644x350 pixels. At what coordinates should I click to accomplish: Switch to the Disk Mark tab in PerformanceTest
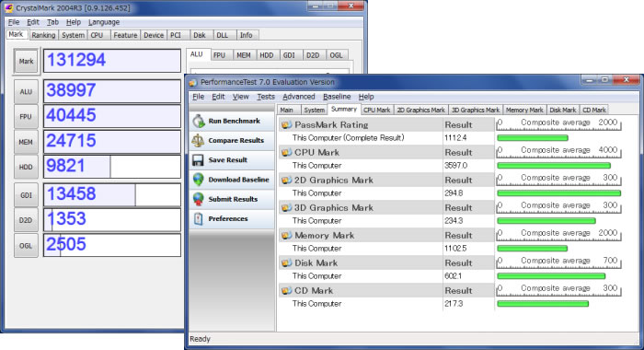(563, 111)
